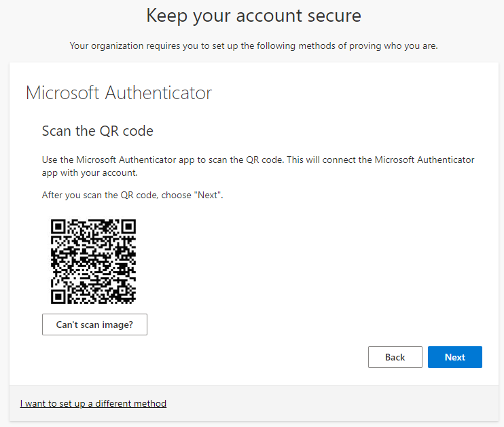Go back using the Back button
Viewport: 504px width, 427px height.
(395, 357)
